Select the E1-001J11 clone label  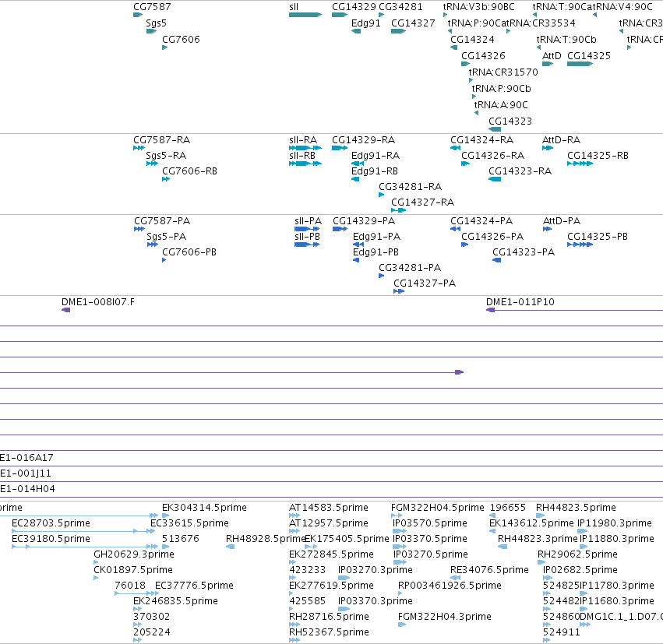pos(26,473)
